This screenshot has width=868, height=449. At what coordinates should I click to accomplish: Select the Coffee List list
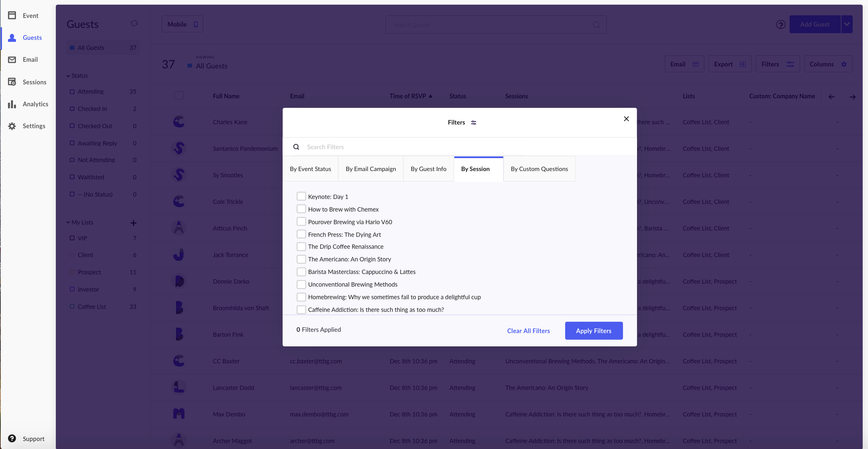(x=103, y=307)
